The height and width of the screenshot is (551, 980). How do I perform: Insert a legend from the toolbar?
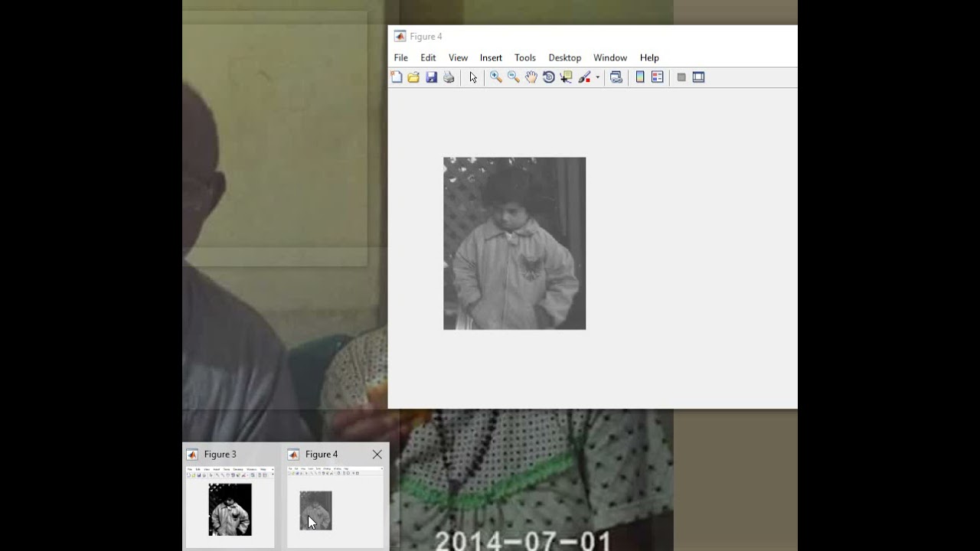(658, 77)
